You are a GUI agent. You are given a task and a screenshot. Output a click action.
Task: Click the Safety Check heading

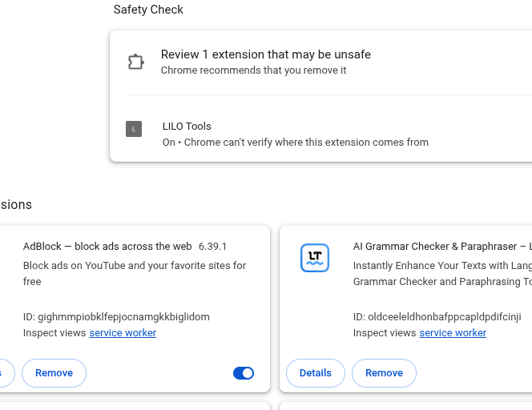(x=148, y=10)
